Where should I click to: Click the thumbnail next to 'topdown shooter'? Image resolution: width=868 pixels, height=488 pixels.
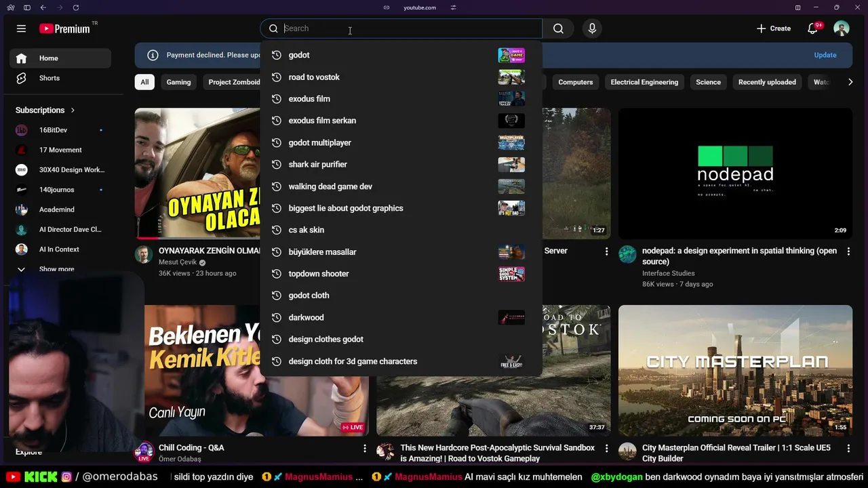click(511, 274)
